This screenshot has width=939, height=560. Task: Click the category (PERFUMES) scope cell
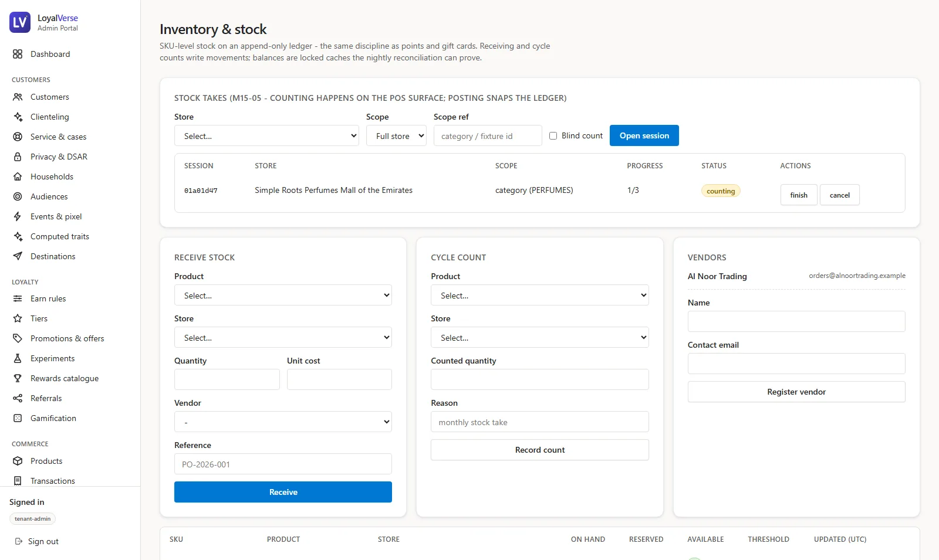(534, 190)
